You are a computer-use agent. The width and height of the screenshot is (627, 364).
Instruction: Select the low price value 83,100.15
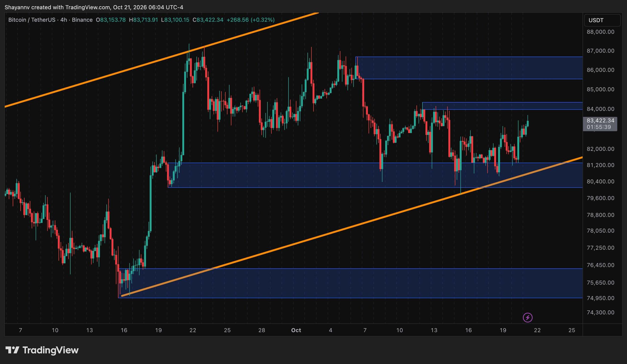click(177, 20)
